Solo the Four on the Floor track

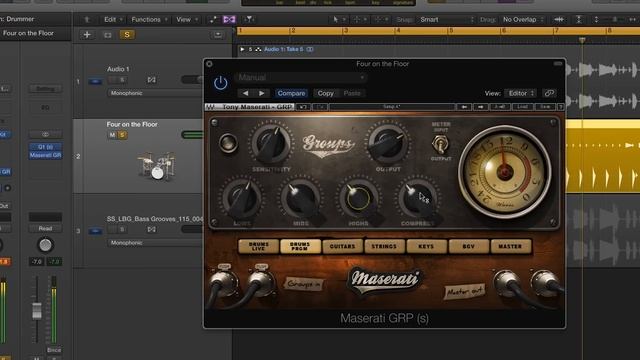coord(122,135)
